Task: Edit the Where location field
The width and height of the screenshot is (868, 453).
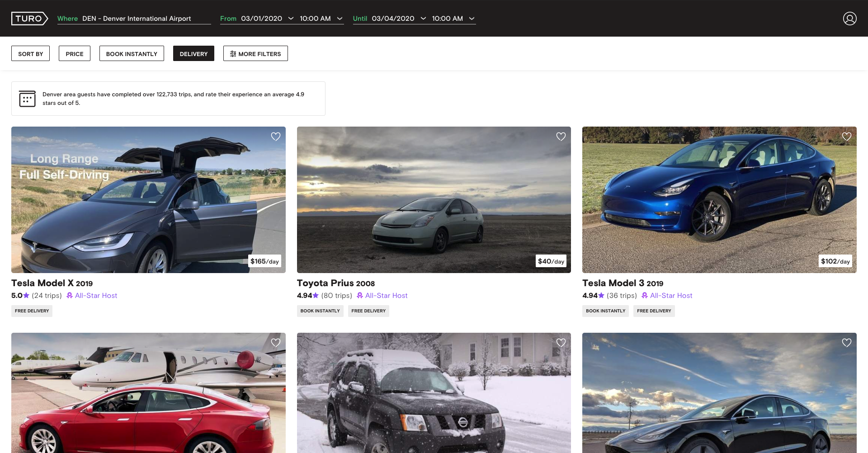Action: tap(137, 19)
